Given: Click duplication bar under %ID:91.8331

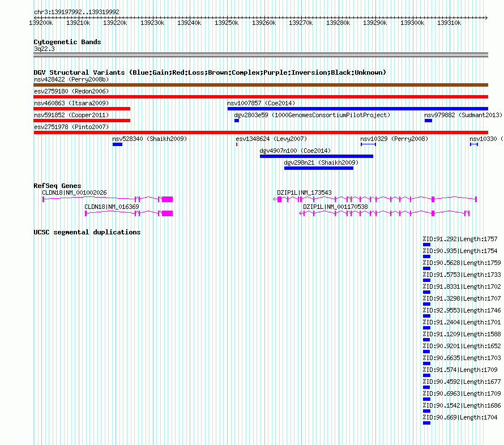Looking at the screenshot, I should [x=426, y=292].
